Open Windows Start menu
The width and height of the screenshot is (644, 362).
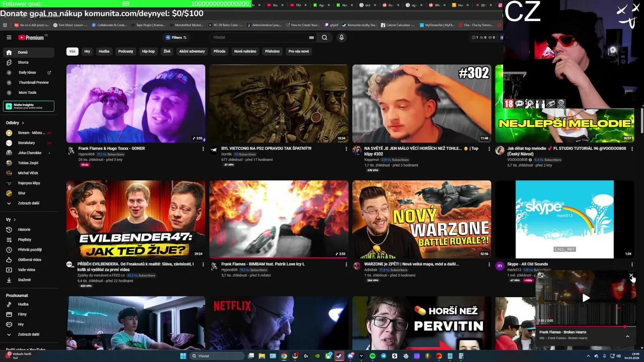(x=183, y=356)
